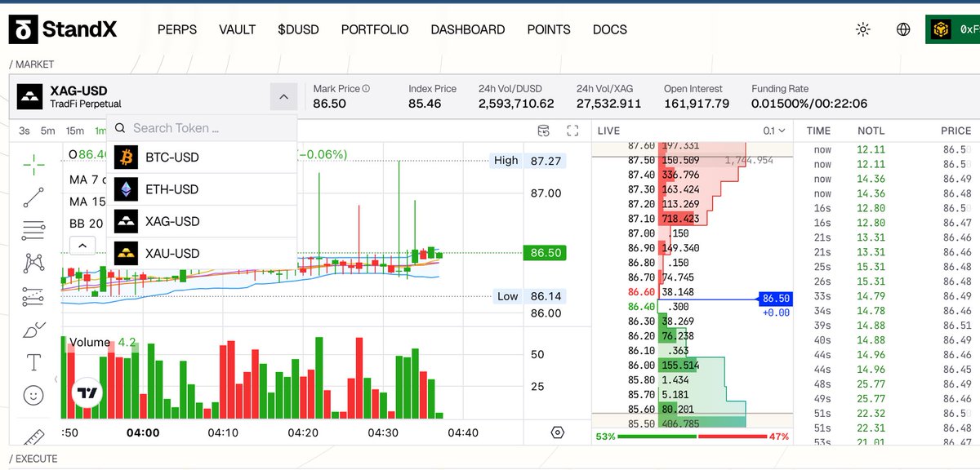Screen dimensions: 980x470
Task: Select BTC-USD from token list
Action: pos(171,157)
